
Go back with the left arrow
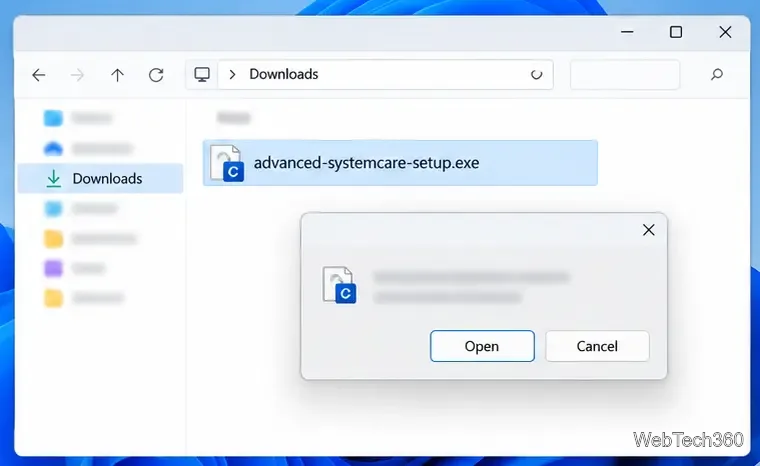[39, 75]
